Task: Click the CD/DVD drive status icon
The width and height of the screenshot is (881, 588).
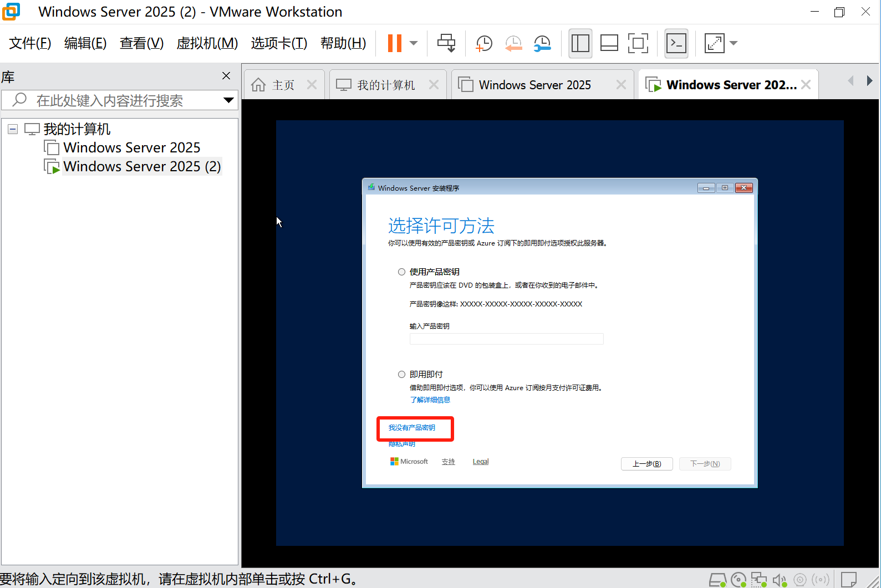Action: coord(739,580)
